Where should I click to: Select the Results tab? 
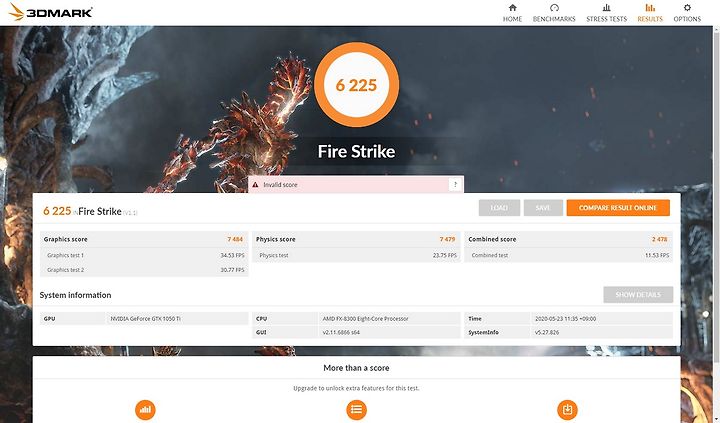650,13
